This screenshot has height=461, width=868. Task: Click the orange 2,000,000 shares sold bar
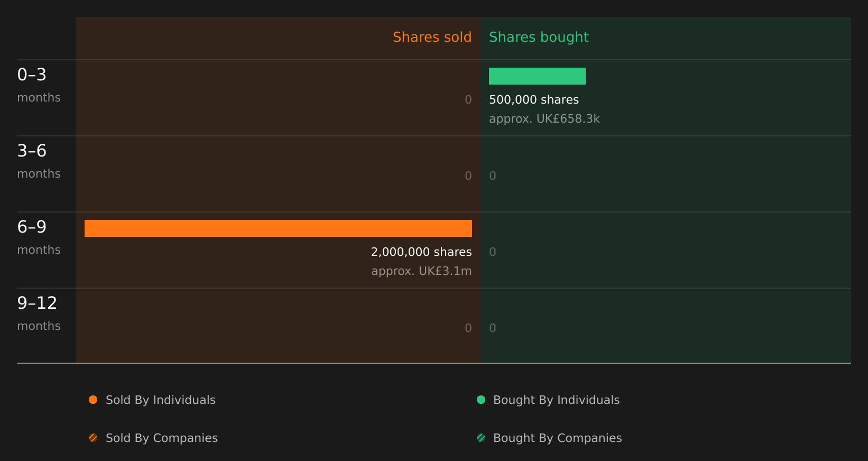278,228
